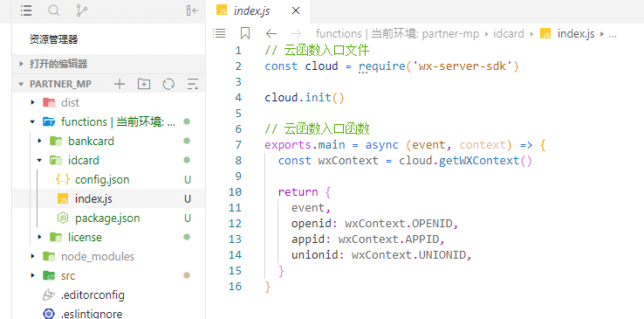Click cloud.init() on line 4
Viewport: 644px width, 319px height.
(x=305, y=98)
